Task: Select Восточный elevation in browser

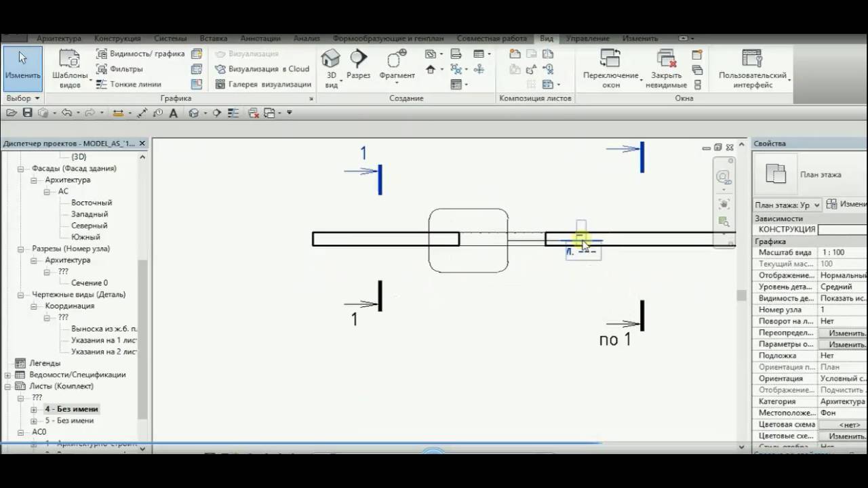Action: point(92,203)
